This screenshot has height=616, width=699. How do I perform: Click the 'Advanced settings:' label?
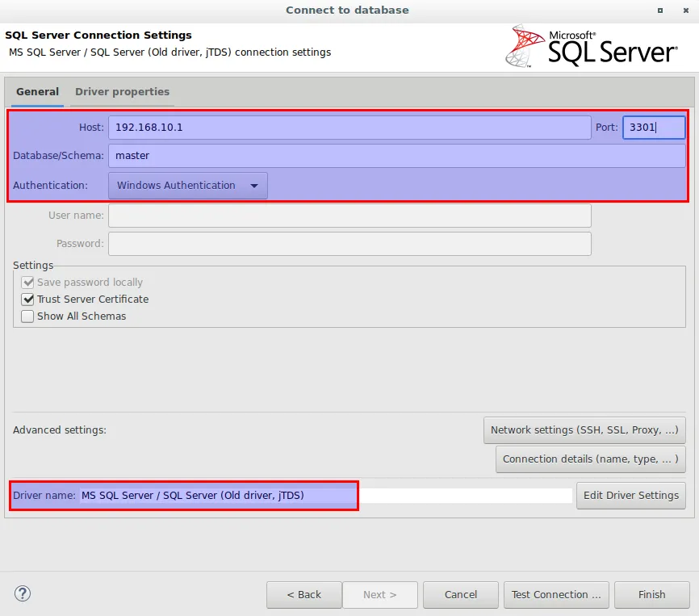click(60, 430)
